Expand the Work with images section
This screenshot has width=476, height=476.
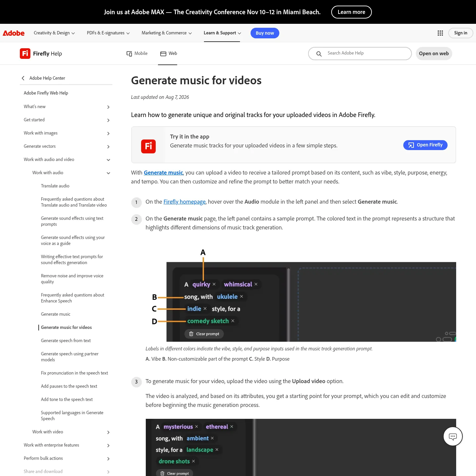click(x=108, y=133)
